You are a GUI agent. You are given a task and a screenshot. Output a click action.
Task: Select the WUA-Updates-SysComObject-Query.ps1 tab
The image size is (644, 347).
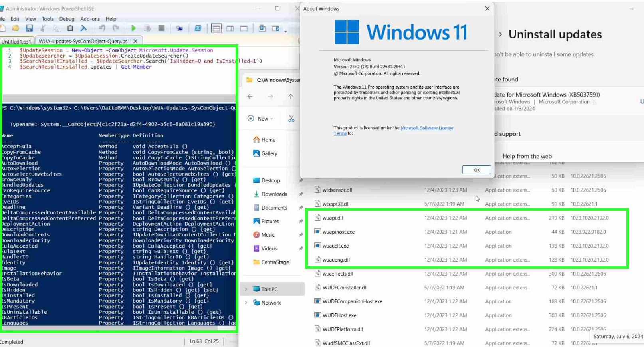point(84,41)
